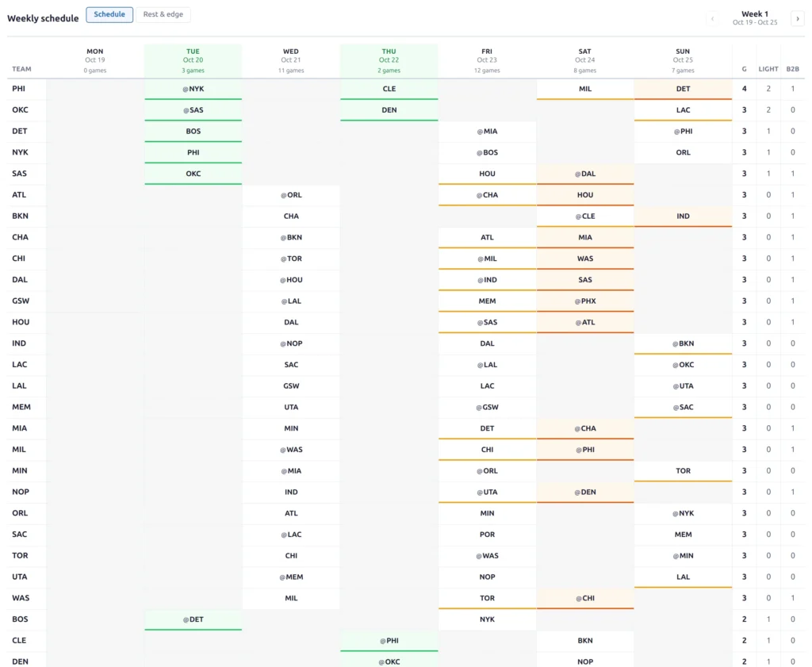Select the WAS team row label

21,599
